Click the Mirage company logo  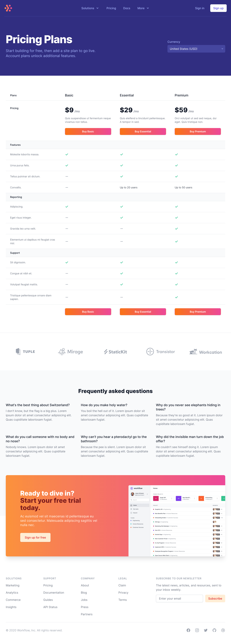pos(70,352)
